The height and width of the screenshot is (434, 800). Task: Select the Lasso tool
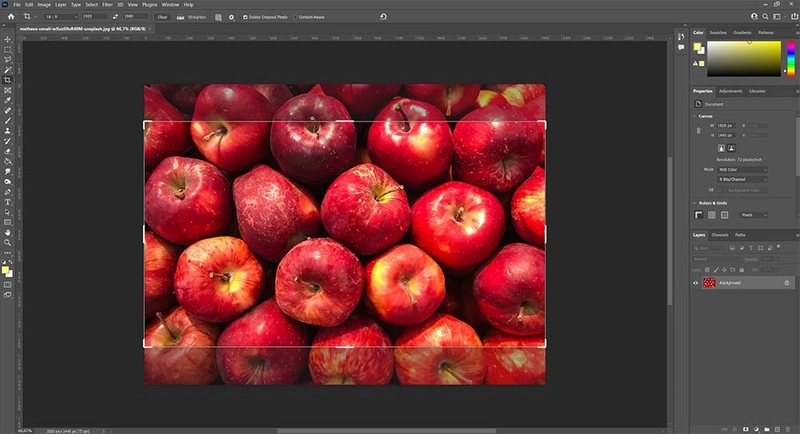coord(8,60)
